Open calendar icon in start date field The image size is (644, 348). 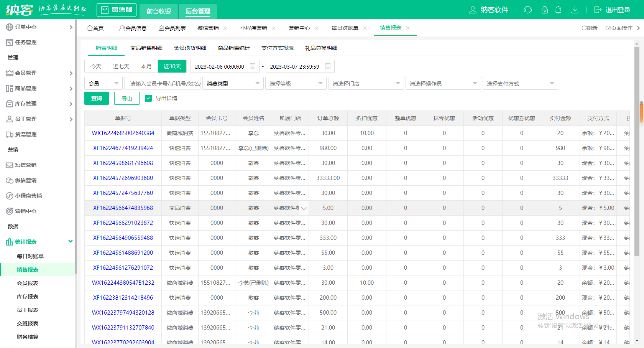tap(253, 66)
